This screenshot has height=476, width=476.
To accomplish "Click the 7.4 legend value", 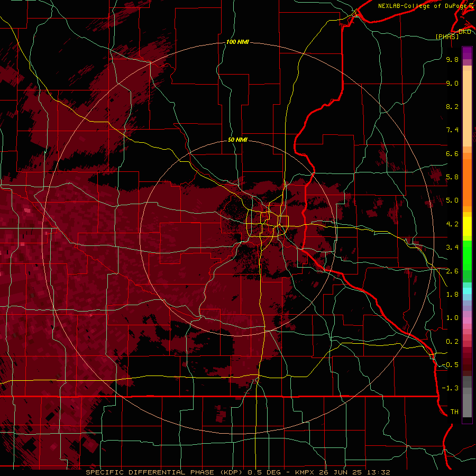I will (x=452, y=130).
